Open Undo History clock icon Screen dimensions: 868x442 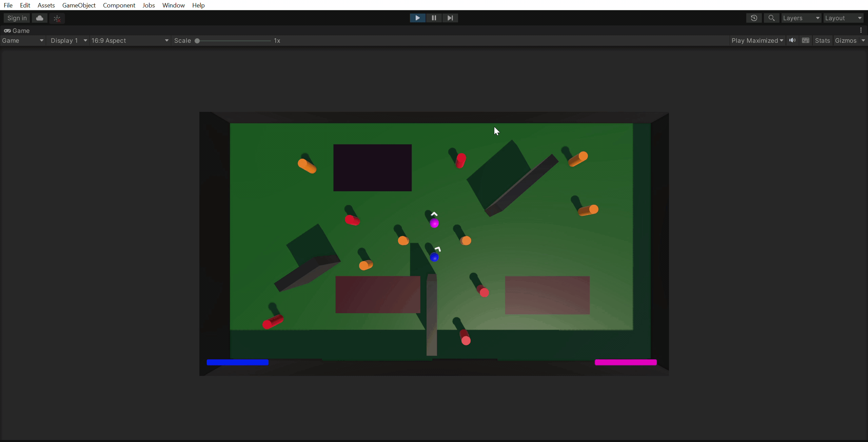click(754, 18)
